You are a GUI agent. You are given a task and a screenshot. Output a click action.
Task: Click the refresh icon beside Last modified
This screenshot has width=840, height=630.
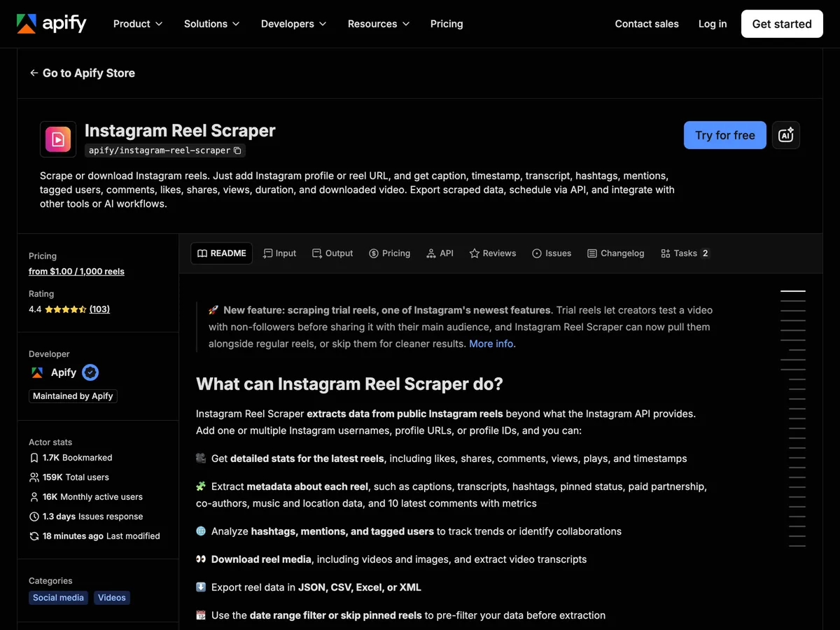[34, 536]
